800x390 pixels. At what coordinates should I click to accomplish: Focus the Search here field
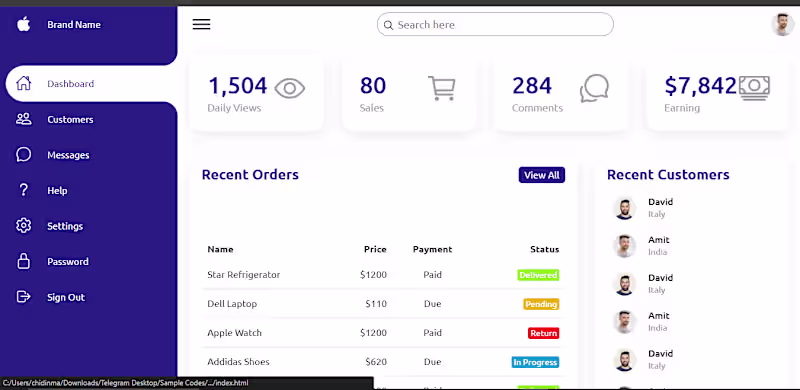495,25
